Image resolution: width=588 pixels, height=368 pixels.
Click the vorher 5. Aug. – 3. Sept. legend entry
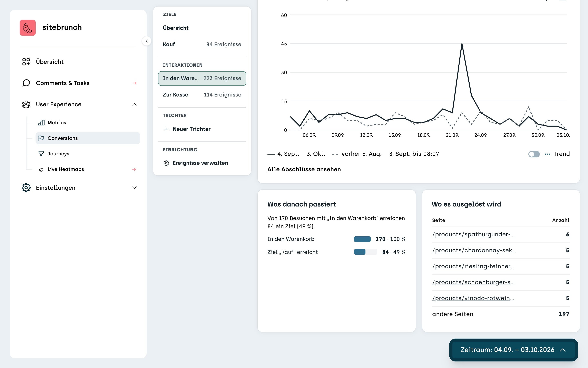point(385,154)
